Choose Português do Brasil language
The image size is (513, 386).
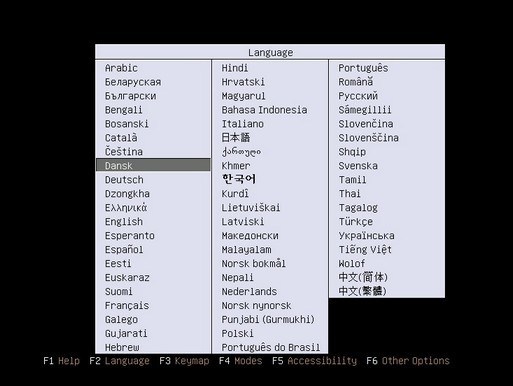[x=271, y=347]
